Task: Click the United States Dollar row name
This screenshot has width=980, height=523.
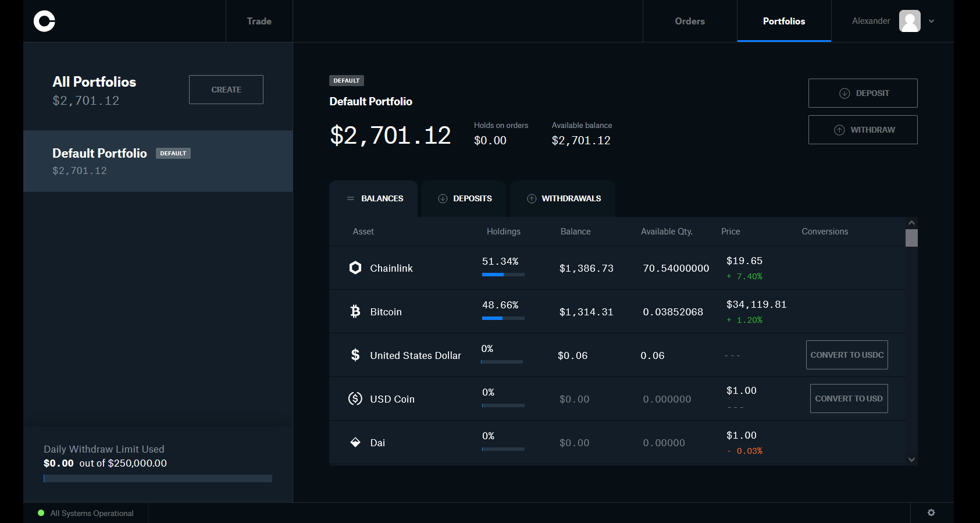Action: pyautogui.click(x=416, y=355)
